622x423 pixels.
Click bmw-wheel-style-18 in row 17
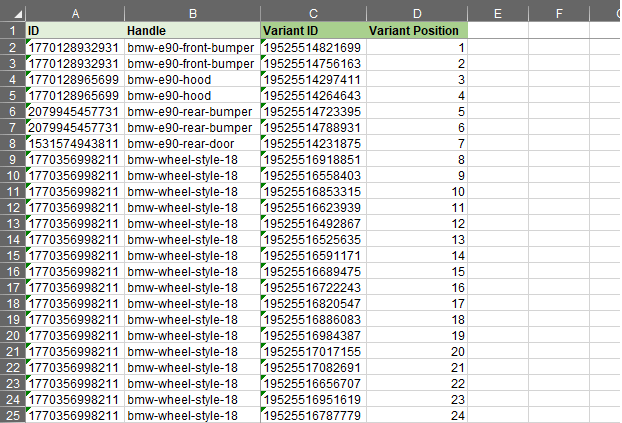[193, 287]
